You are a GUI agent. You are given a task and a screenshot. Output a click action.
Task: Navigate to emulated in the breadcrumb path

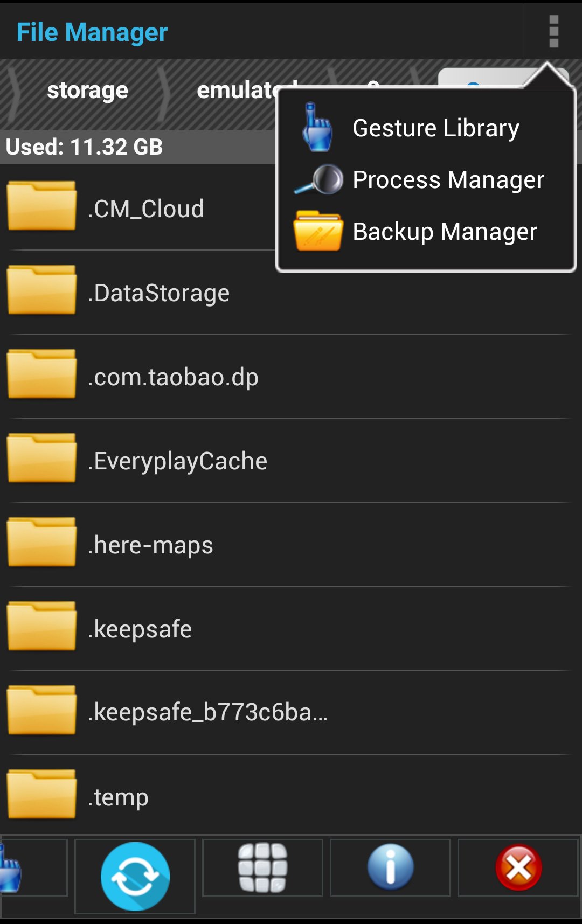(x=237, y=91)
